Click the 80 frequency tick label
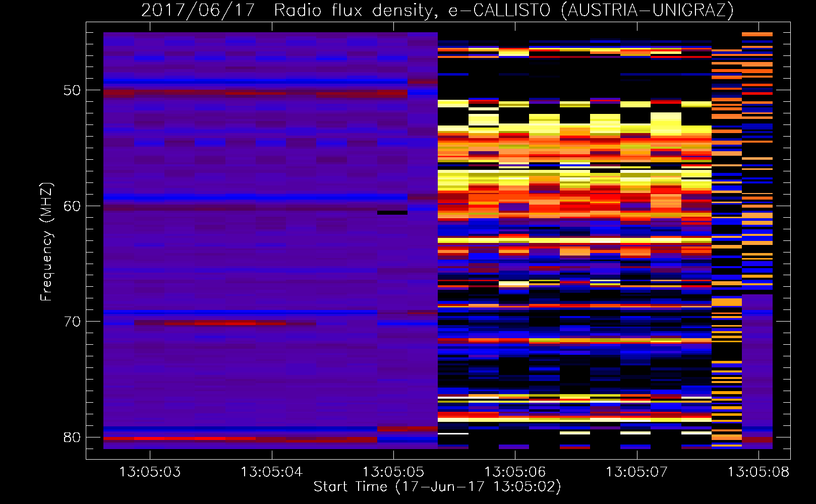Viewport: 816px width, 504px height. tap(72, 437)
